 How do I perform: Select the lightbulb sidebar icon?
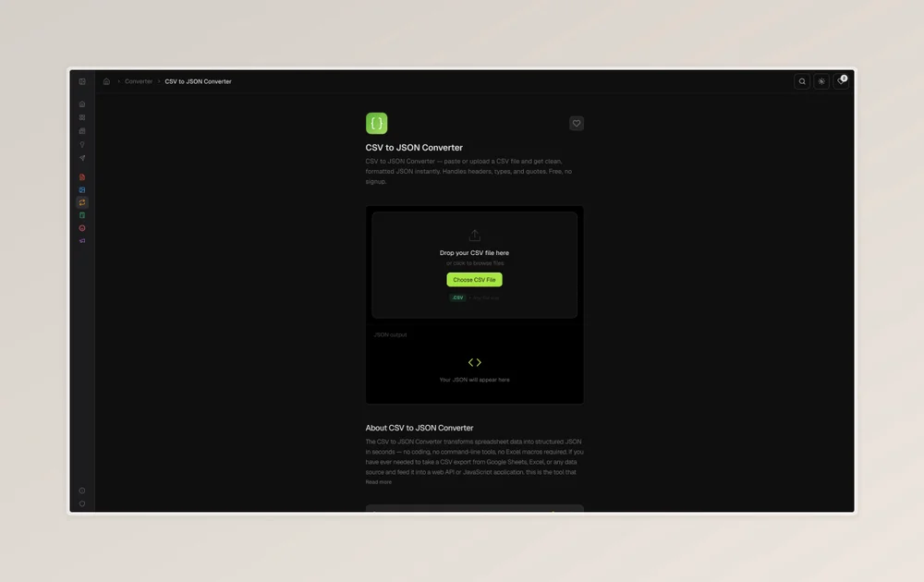click(82, 145)
